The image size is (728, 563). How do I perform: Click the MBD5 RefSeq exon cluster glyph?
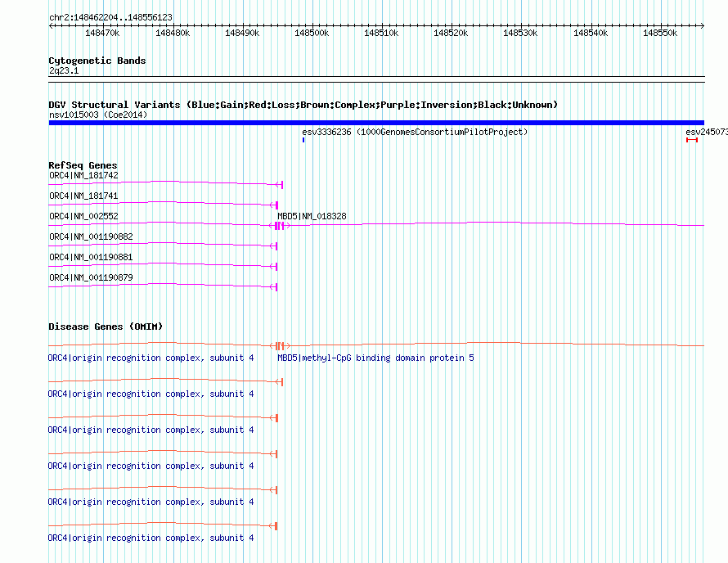[x=280, y=226]
